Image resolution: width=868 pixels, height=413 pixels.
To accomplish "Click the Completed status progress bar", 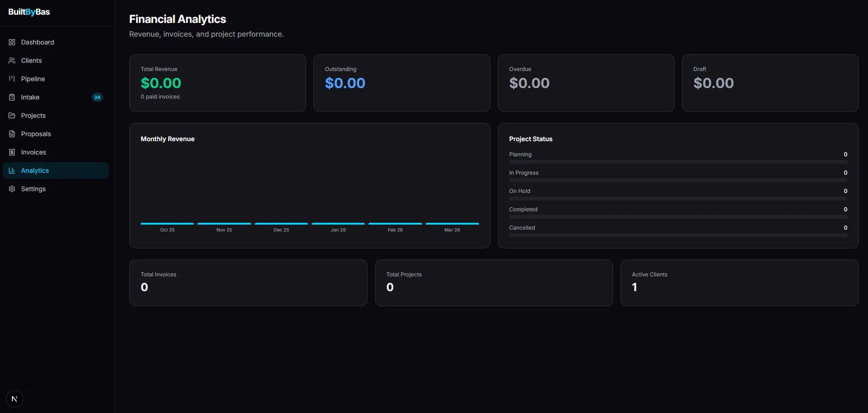I will [x=678, y=217].
